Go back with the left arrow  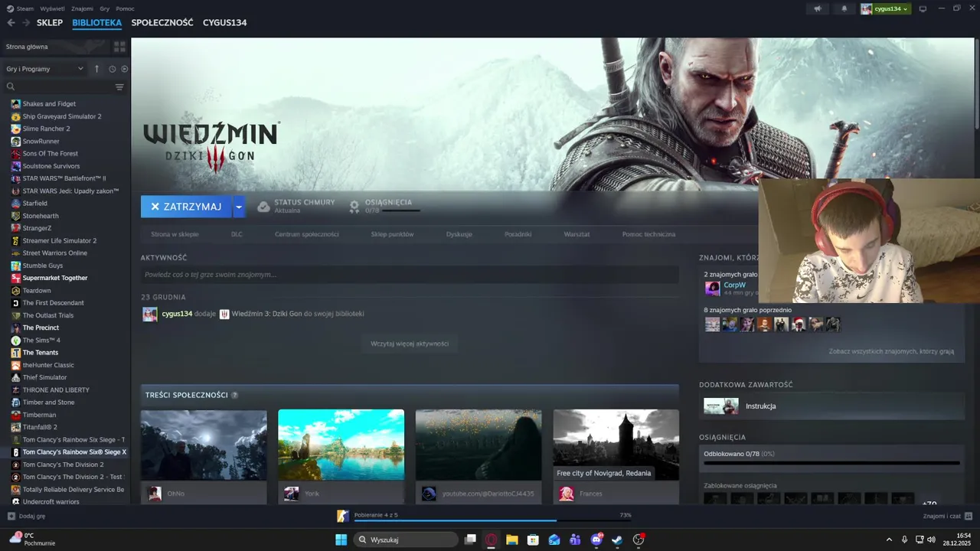click(x=11, y=23)
